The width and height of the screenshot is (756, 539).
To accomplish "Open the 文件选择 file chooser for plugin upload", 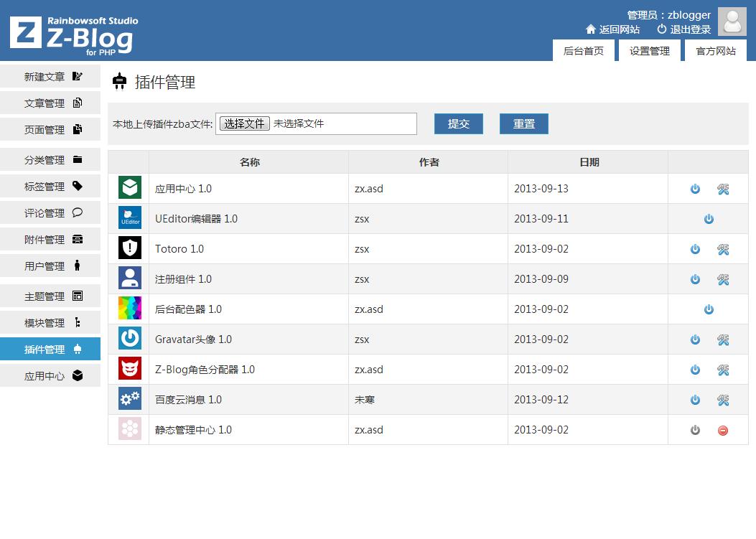I will pyautogui.click(x=244, y=123).
